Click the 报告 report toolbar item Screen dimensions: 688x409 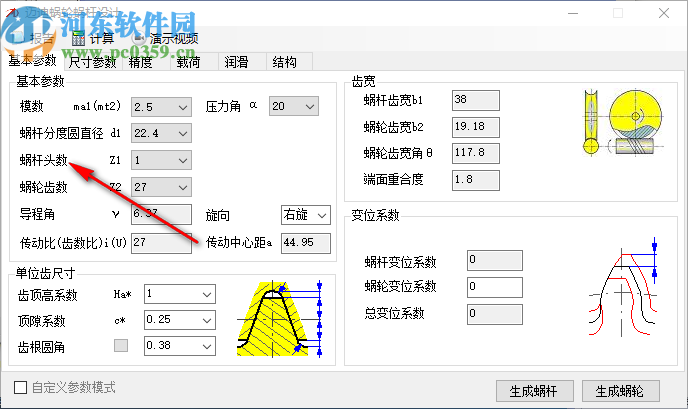point(34,39)
